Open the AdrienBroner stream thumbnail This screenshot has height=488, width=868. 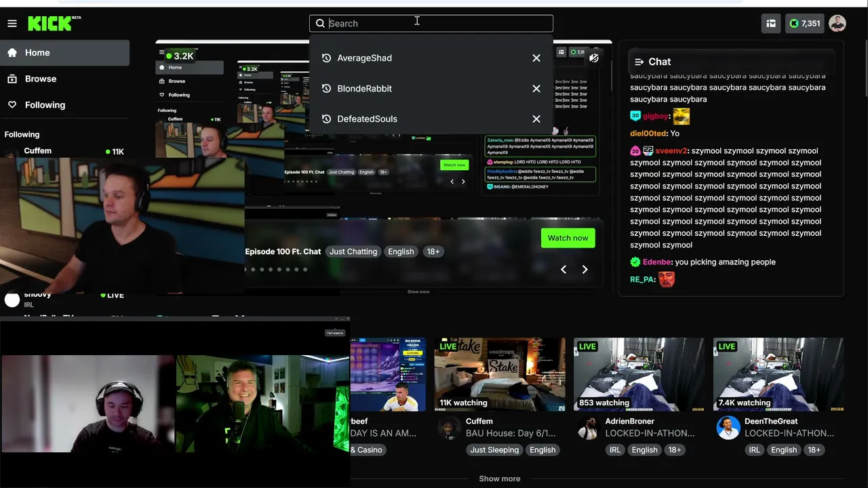639,375
